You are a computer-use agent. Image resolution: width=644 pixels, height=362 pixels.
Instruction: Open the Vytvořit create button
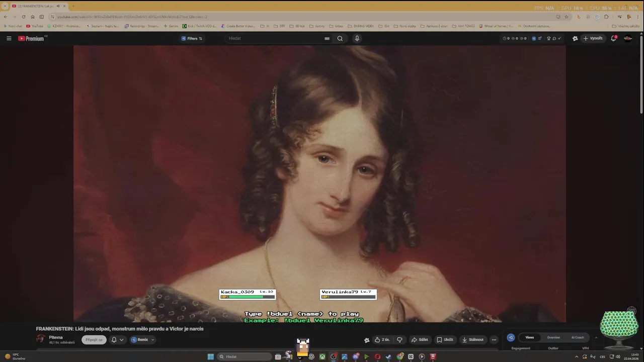[593, 38]
